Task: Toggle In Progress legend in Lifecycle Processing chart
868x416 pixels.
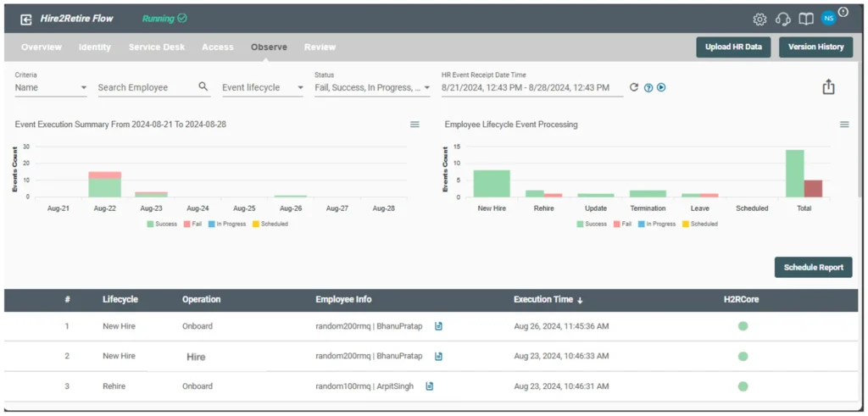Action: (657, 224)
